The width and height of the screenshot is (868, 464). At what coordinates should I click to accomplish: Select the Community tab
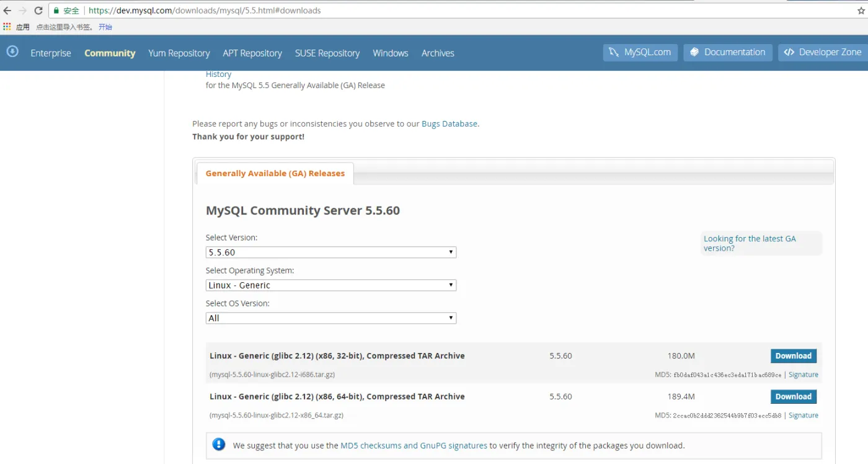coord(110,53)
